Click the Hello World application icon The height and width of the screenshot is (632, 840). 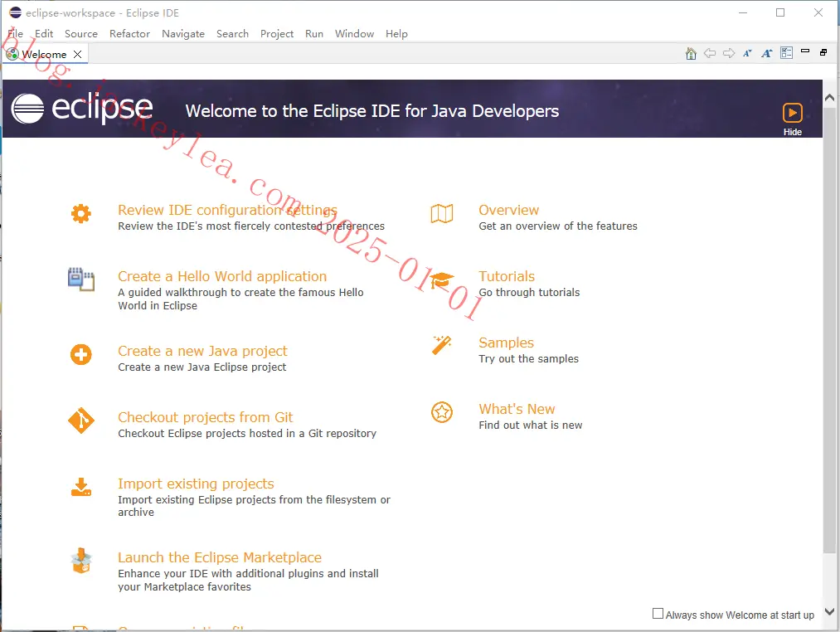click(x=81, y=279)
